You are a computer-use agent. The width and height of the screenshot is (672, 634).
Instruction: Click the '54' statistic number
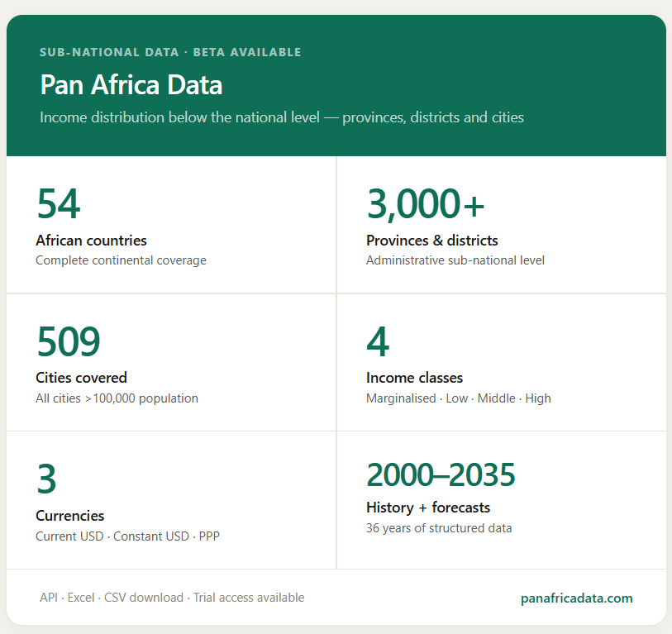[59, 204]
